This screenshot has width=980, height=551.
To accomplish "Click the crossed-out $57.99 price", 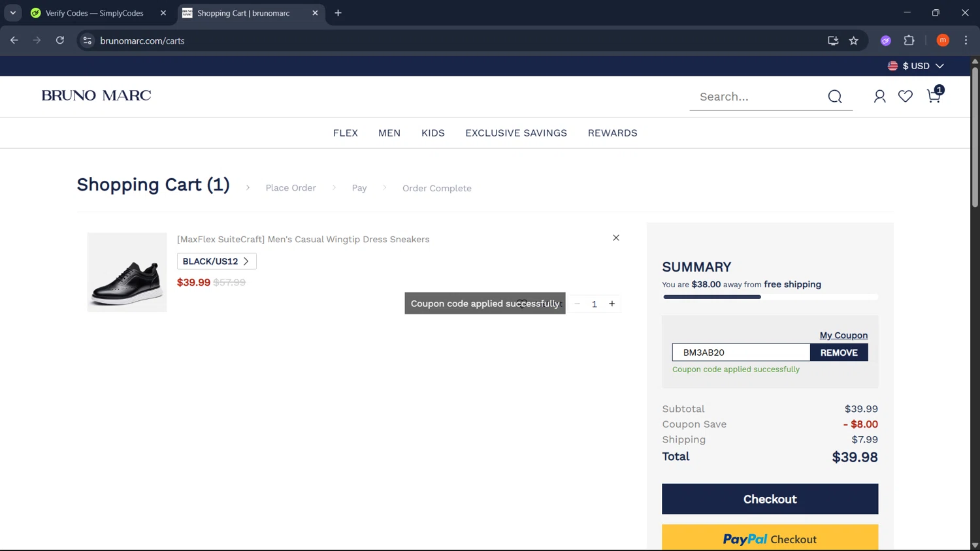I will (x=229, y=283).
